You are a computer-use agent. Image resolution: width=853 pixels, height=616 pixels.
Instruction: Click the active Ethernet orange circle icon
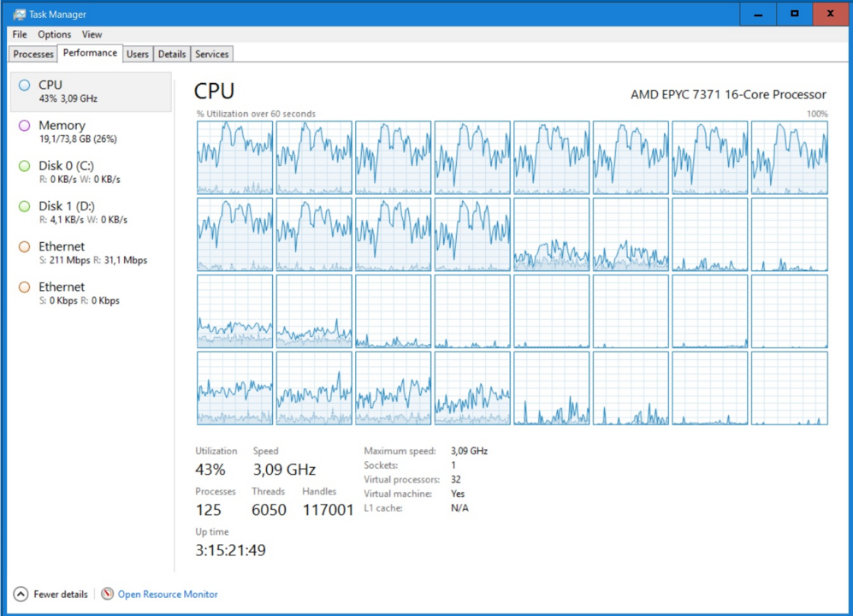coord(24,246)
